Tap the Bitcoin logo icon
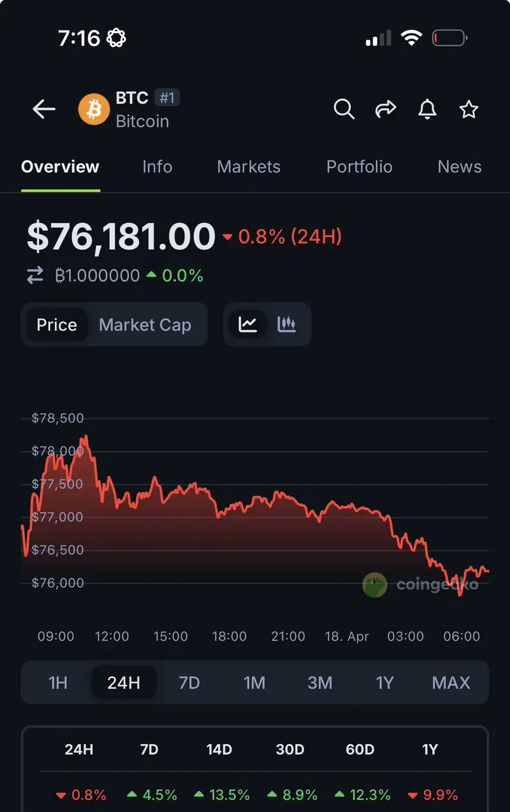510x812 pixels. [x=93, y=109]
